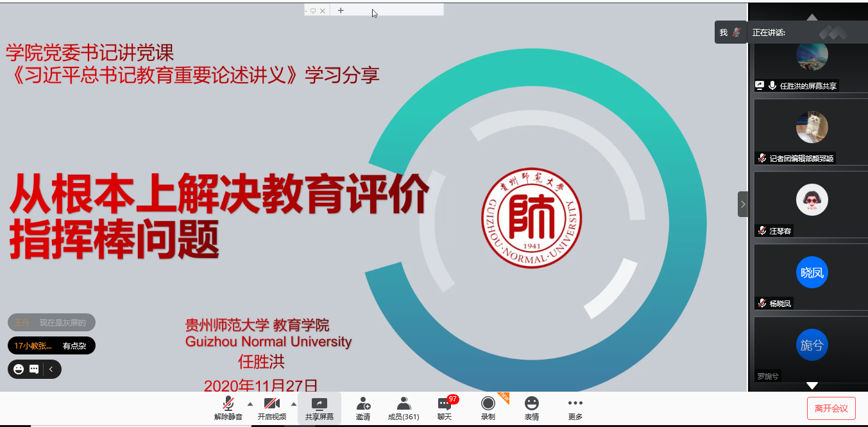The height and width of the screenshot is (427, 868).
Task: Expand audio options arrow beside 解除静音
Action: (x=250, y=404)
